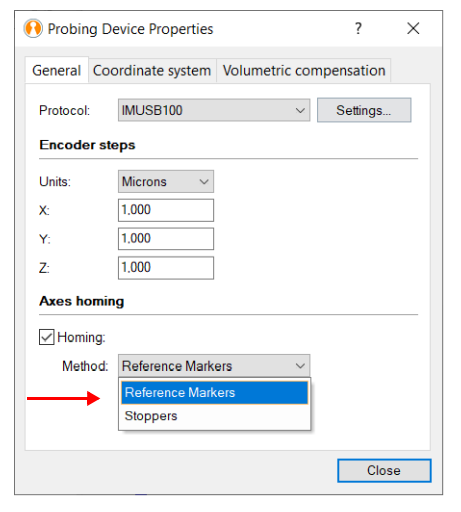This screenshot has height=512, width=461.
Task: Select Reference Markers from the list
Action: click(x=214, y=393)
